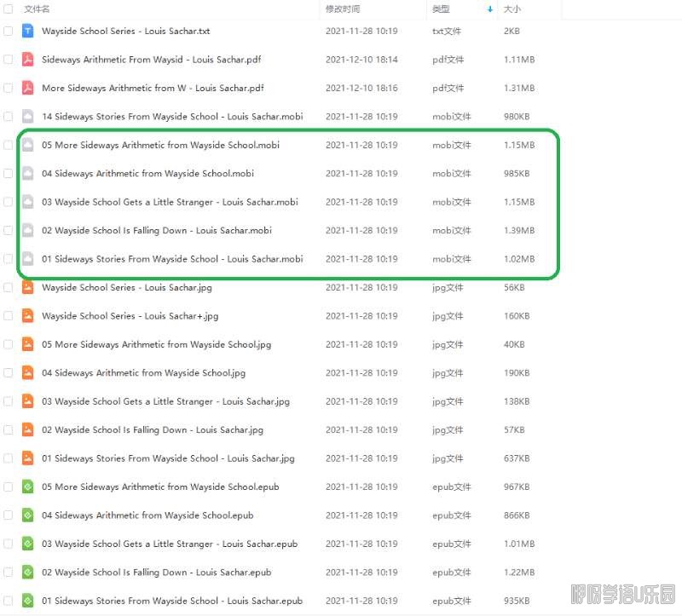Image resolution: width=682 pixels, height=616 pixels.
Task: Open 04 Sideways Arithmetic from Wayside School.mobi
Action: (x=147, y=174)
